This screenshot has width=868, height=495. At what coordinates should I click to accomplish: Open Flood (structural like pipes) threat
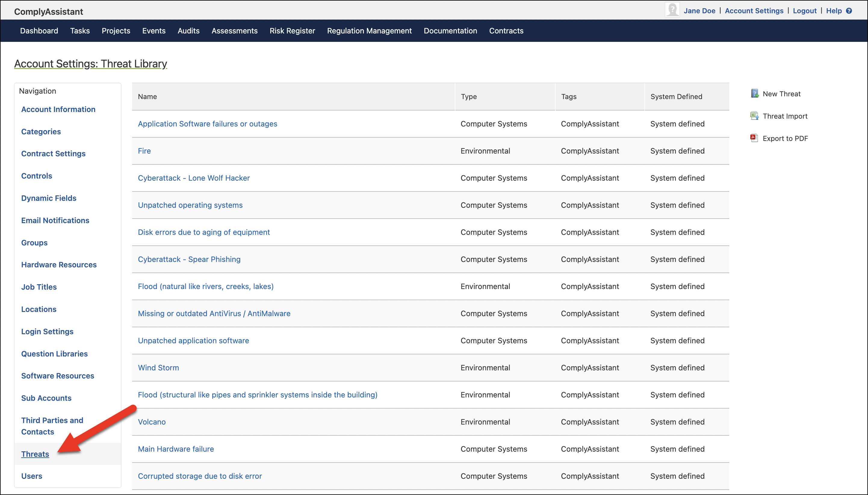[258, 395]
